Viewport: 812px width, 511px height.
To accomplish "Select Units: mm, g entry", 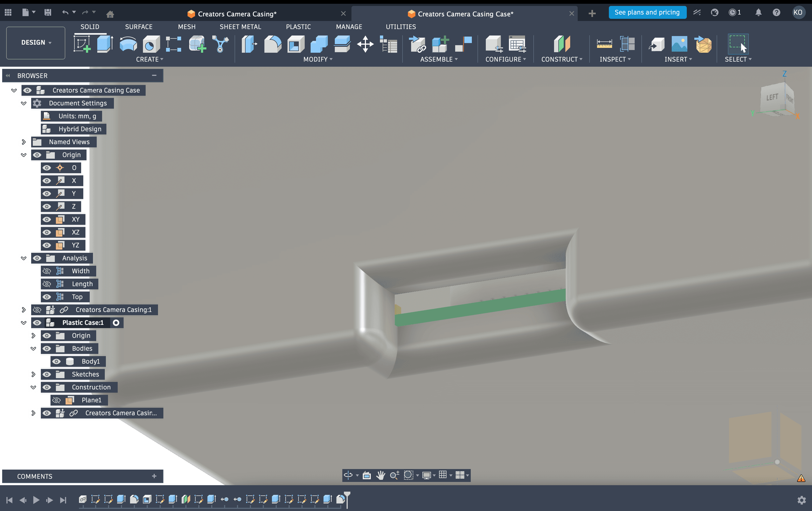I will coord(71,116).
